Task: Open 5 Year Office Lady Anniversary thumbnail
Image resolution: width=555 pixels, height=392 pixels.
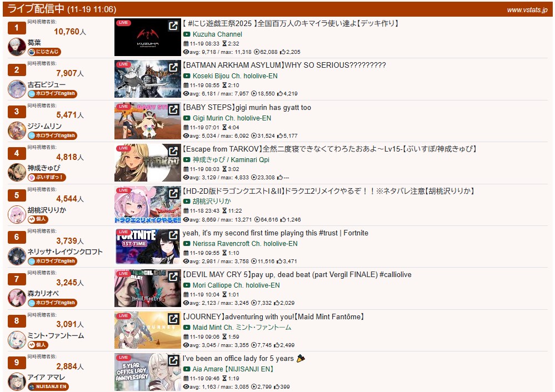Action: point(148,372)
